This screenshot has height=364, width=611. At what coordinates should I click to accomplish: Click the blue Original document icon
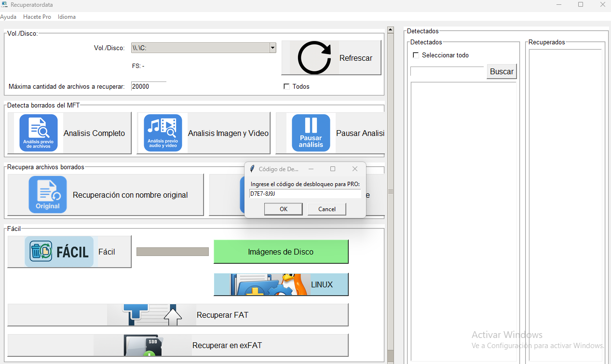[48, 194]
